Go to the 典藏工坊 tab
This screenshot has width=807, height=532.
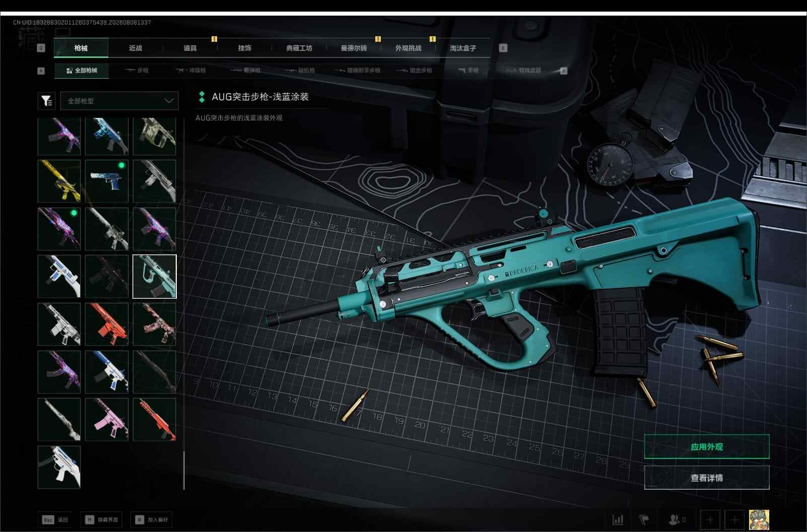[x=299, y=48]
